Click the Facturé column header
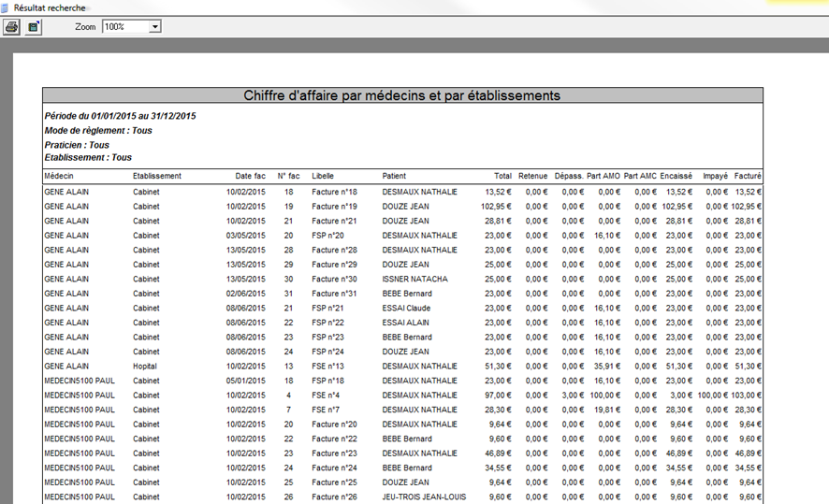 (x=748, y=176)
